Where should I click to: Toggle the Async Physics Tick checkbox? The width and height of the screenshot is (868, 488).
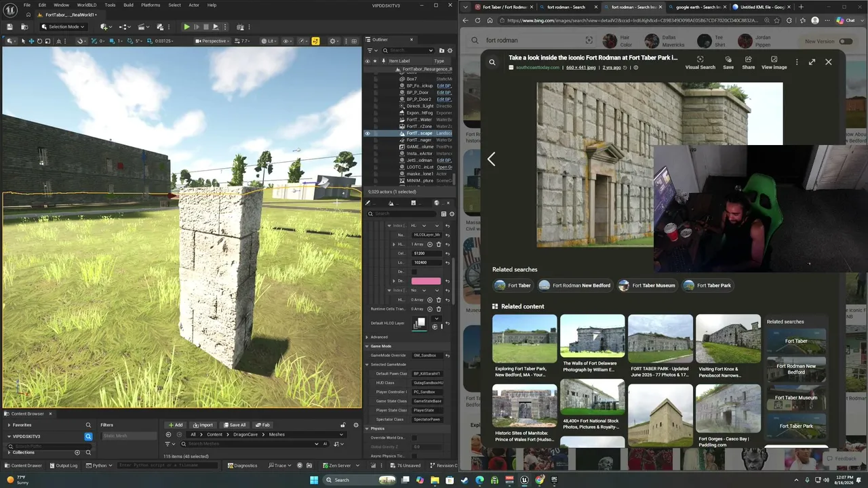tap(415, 456)
